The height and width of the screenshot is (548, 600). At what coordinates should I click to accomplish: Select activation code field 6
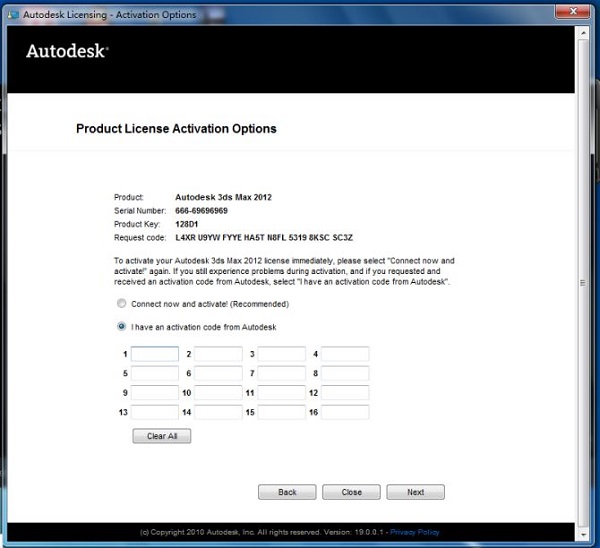[x=218, y=373]
